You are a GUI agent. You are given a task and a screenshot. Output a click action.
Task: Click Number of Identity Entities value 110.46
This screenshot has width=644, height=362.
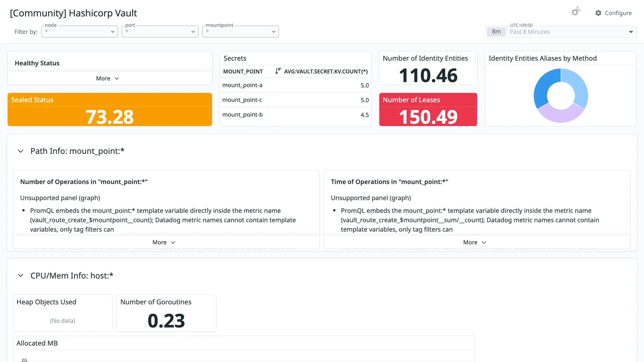pos(428,75)
